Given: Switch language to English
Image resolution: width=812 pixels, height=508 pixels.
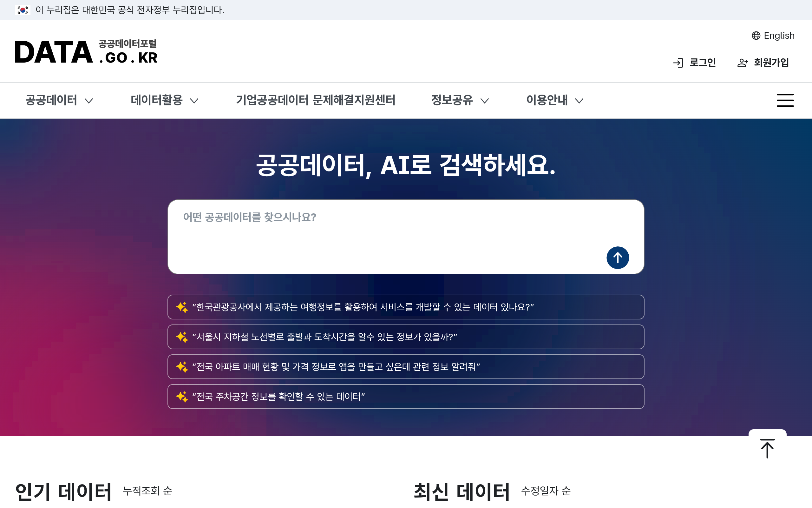Looking at the screenshot, I should click(779, 36).
